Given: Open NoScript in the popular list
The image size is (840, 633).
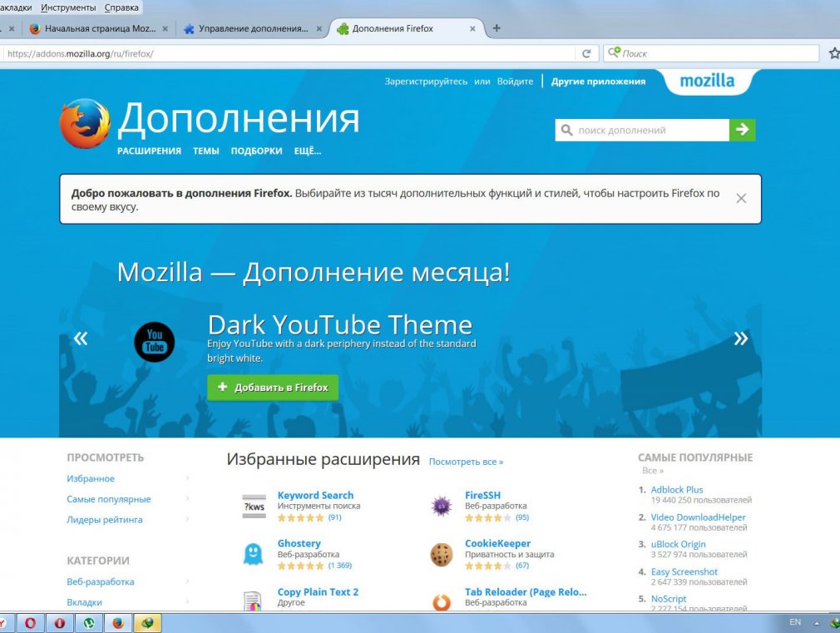Looking at the screenshot, I should 669,599.
